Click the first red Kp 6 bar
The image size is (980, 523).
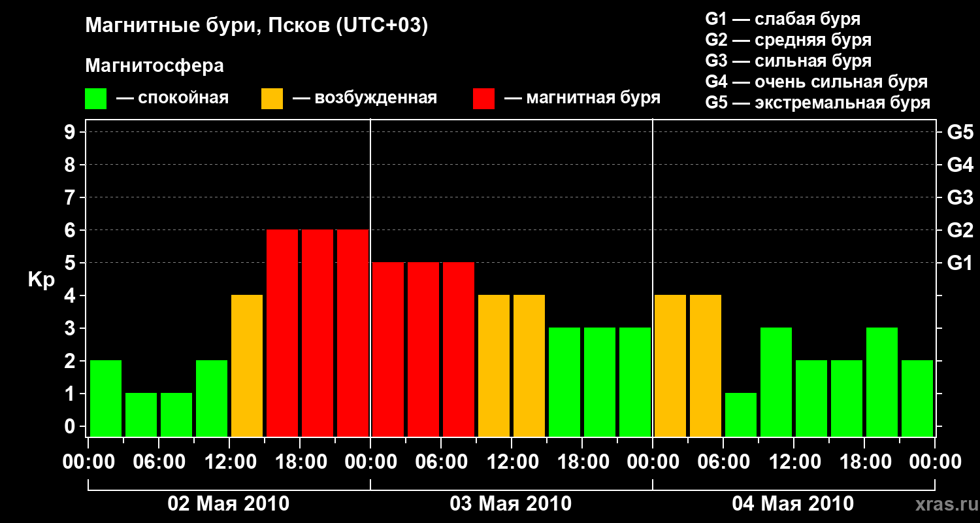tap(282, 333)
